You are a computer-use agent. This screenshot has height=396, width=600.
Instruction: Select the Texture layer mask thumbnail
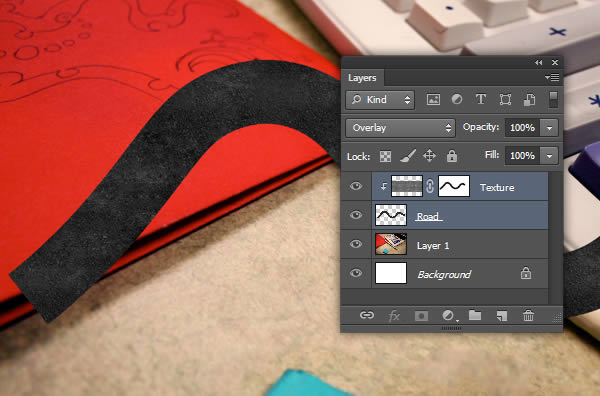tap(453, 186)
